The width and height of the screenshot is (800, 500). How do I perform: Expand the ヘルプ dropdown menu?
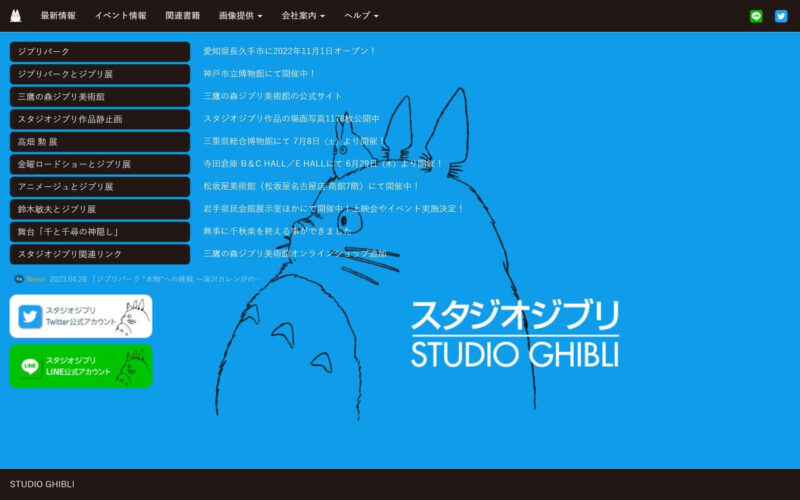click(x=361, y=16)
